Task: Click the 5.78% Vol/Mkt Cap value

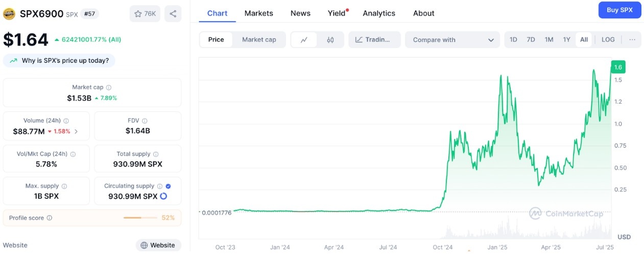Action: tap(46, 164)
